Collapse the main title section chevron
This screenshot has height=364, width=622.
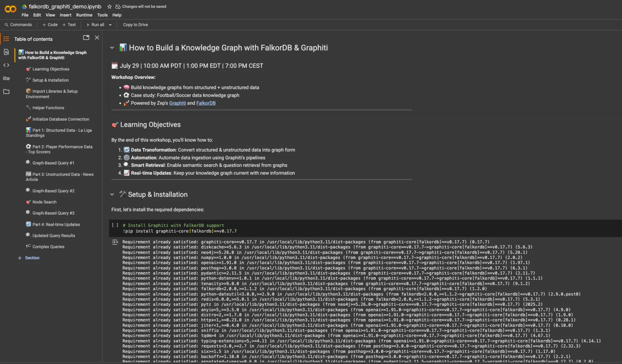pyautogui.click(x=112, y=48)
